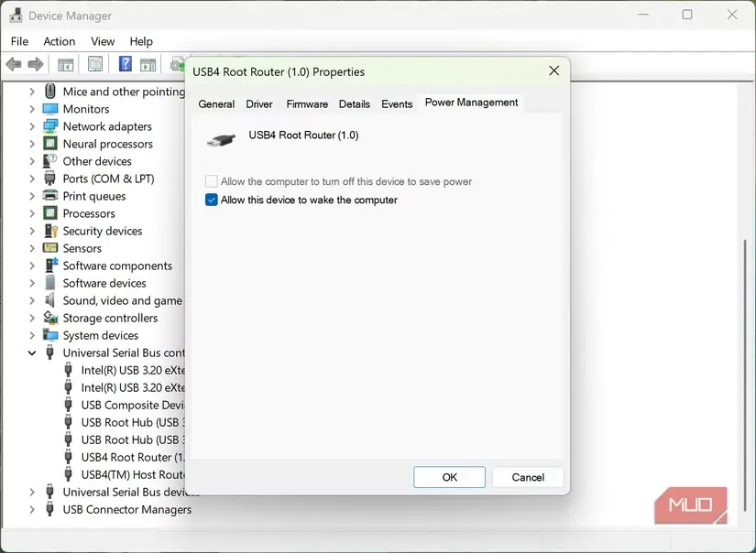Click the USB Connector Managers icon
The image size is (756, 553).
click(49, 509)
